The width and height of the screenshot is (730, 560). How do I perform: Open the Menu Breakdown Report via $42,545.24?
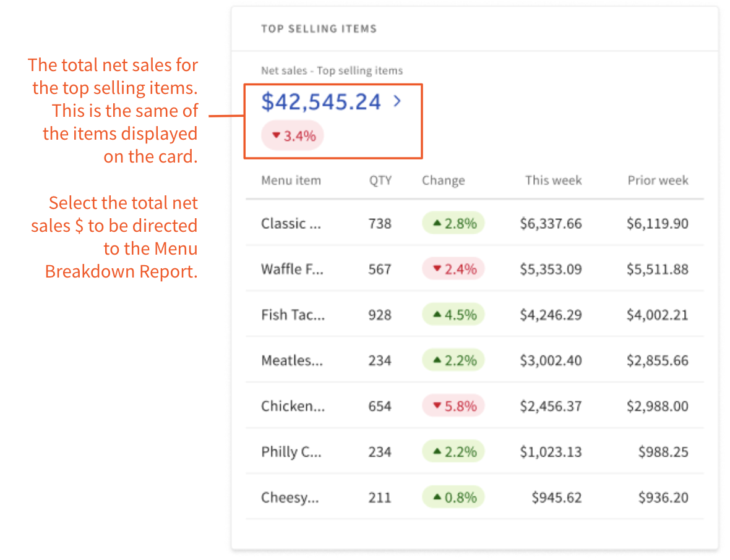320,101
